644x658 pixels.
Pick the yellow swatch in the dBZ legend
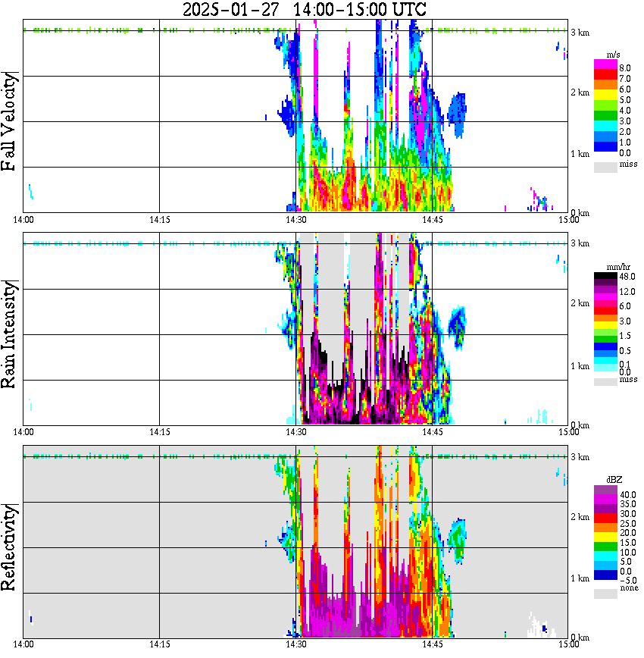pos(606,535)
